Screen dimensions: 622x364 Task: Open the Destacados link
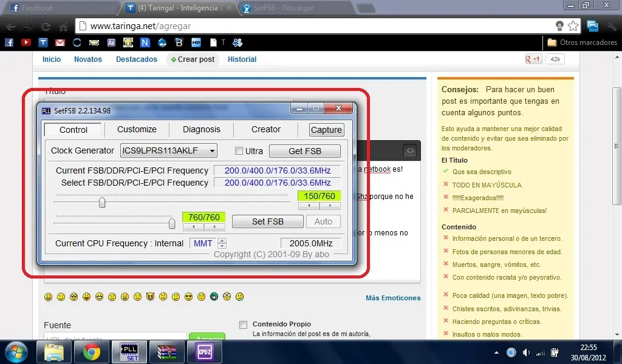[137, 59]
